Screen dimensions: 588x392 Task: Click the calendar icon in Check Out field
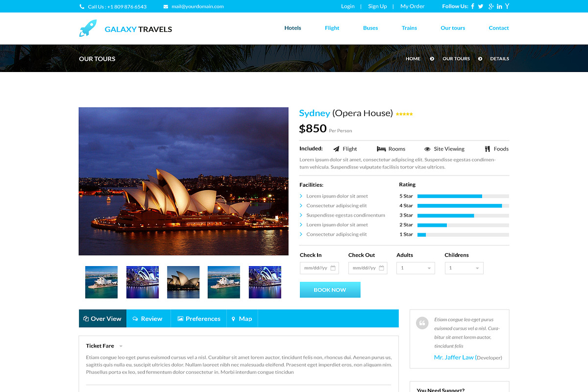(x=382, y=268)
